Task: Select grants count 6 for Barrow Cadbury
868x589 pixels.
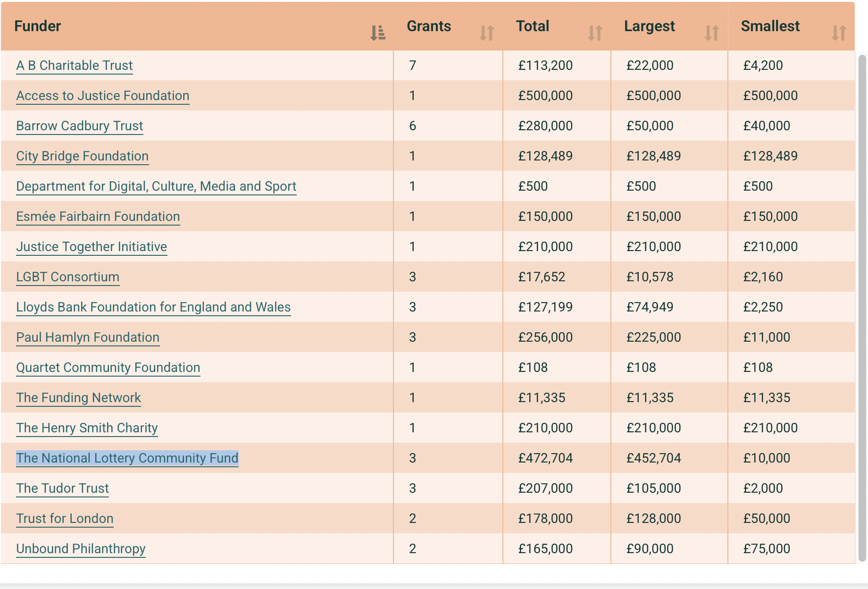Action: [x=413, y=126]
